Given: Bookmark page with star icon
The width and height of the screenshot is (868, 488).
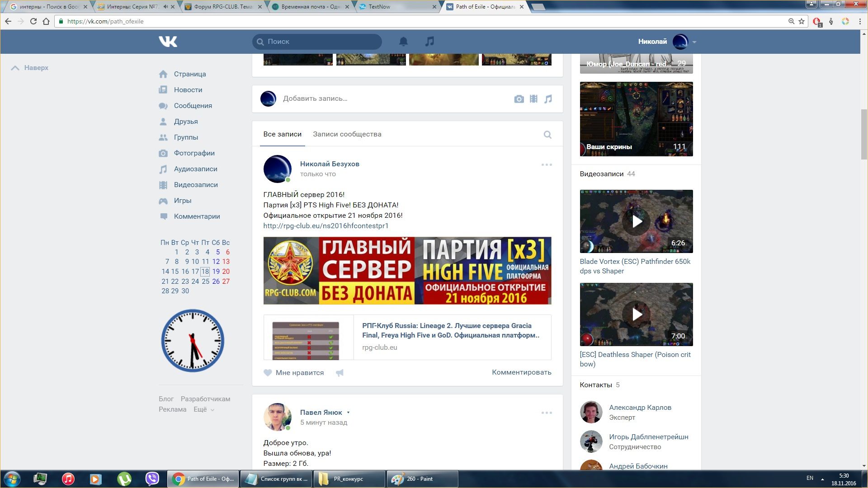Looking at the screenshot, I should point(802,21).
